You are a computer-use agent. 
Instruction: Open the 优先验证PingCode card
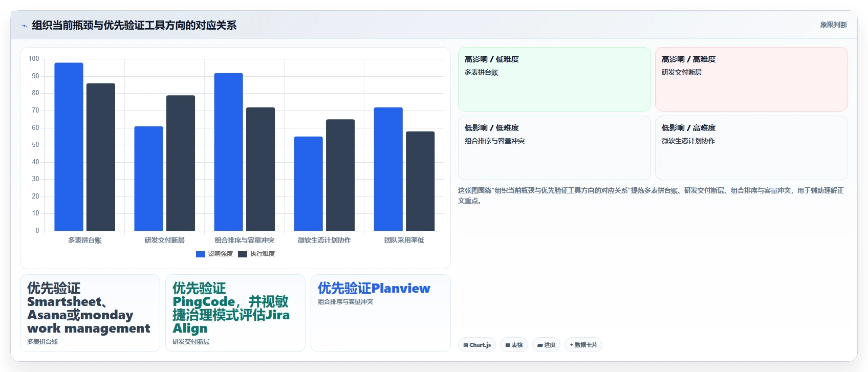click(x=235, y=313)
